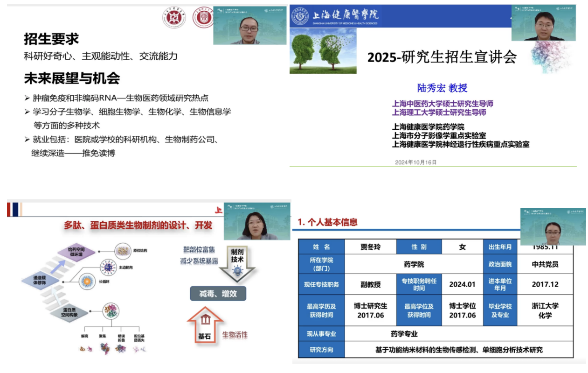Screen dimensions: 588x373
Task: Click the 未来展望与机会 heading
Action: tap(72, 78)
